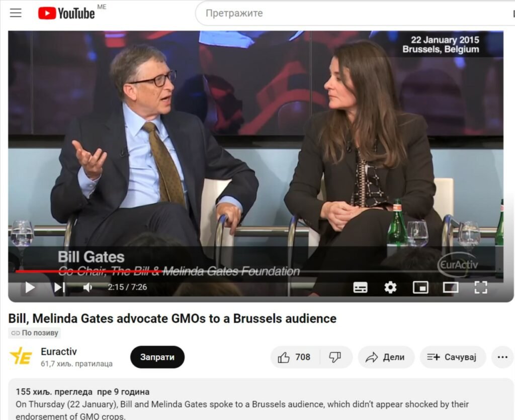Enable miniplayer mode
The image size is (515, 420).
click(x=420, y=288)
